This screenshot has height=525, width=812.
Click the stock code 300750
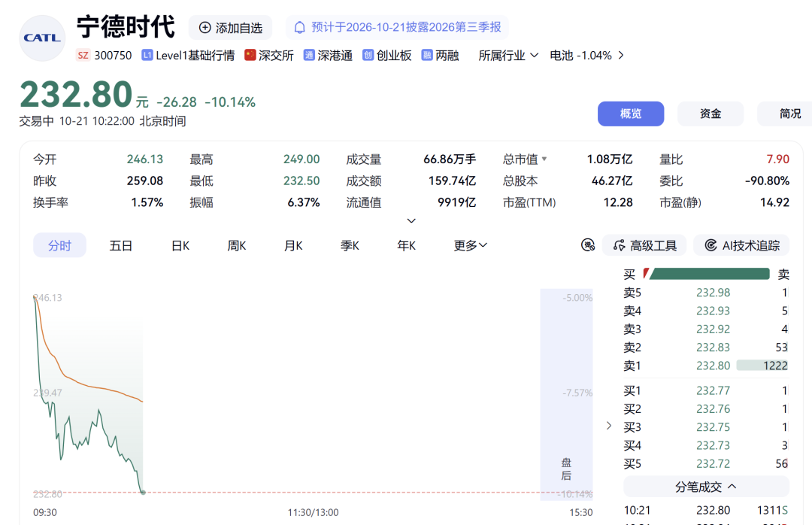click(x=113, y=56)
